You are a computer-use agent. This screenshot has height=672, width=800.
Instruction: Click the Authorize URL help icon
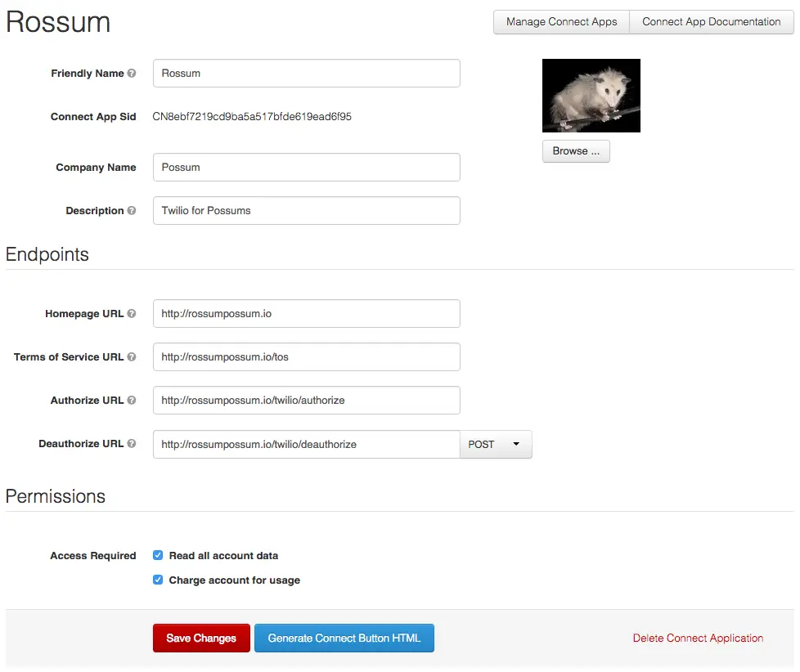tap(132, 400)
